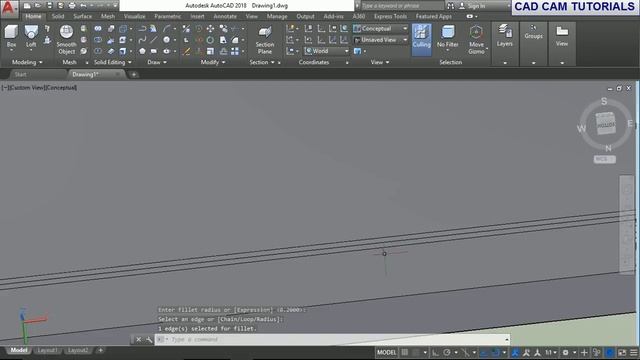Click the WCS label under the ViewCube
Viewport: 640px width, 360px height.
604,159
